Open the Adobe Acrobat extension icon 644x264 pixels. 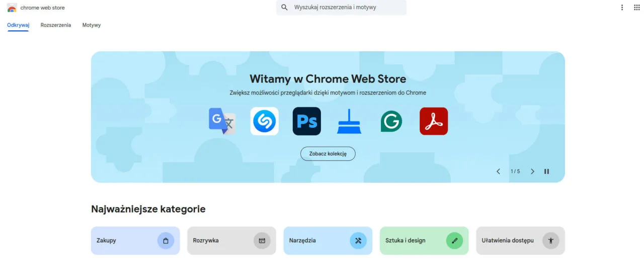pyautogui.click(x=434, y=121)
